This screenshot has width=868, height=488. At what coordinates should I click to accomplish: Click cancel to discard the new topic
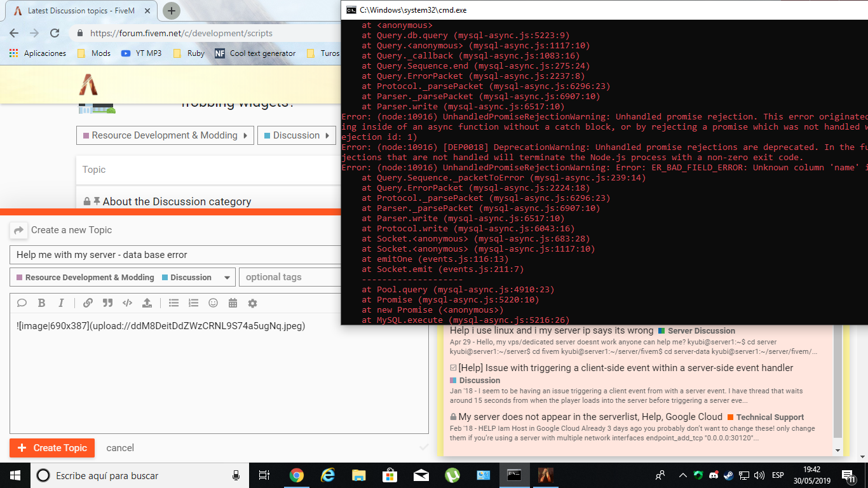point(120,448)
